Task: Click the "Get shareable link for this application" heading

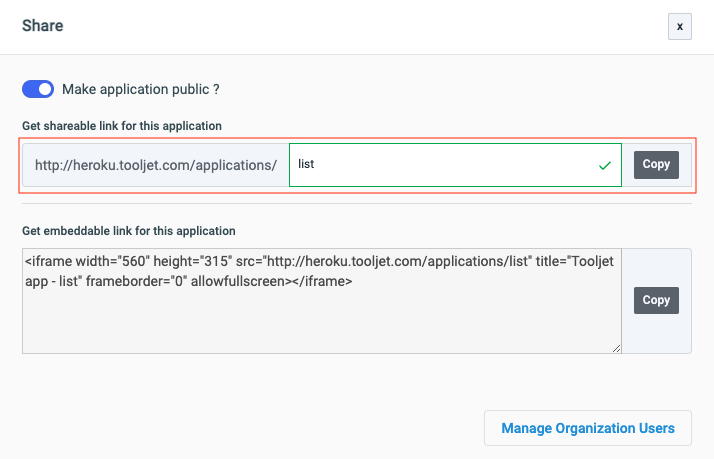Action: coord(122,125)
